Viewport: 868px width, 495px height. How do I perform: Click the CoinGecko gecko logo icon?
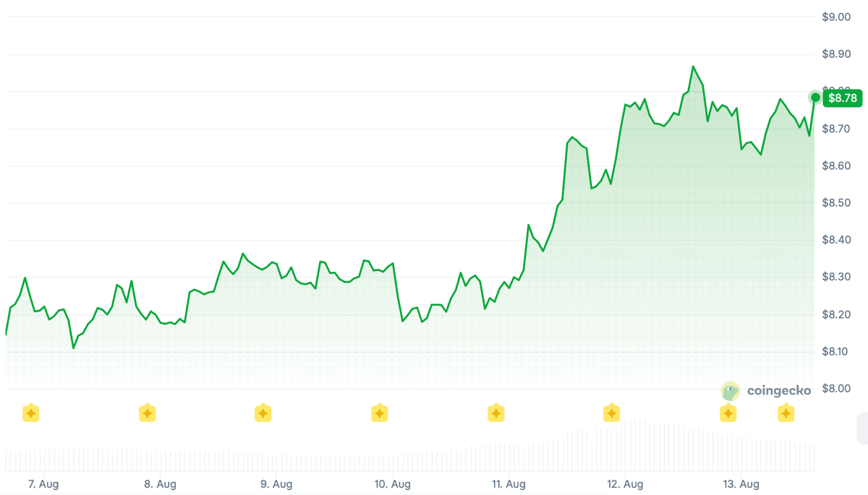[x=731, y=391]
